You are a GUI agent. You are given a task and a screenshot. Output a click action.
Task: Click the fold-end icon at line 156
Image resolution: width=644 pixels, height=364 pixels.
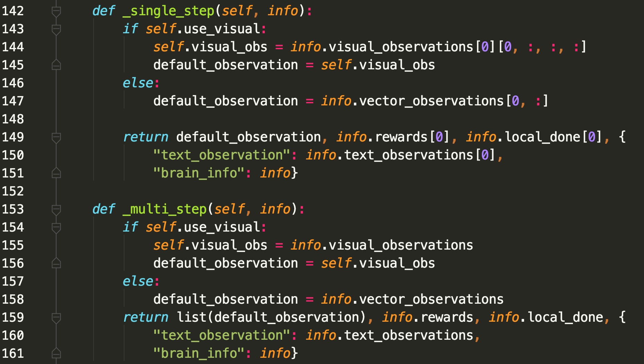point(55,263)
